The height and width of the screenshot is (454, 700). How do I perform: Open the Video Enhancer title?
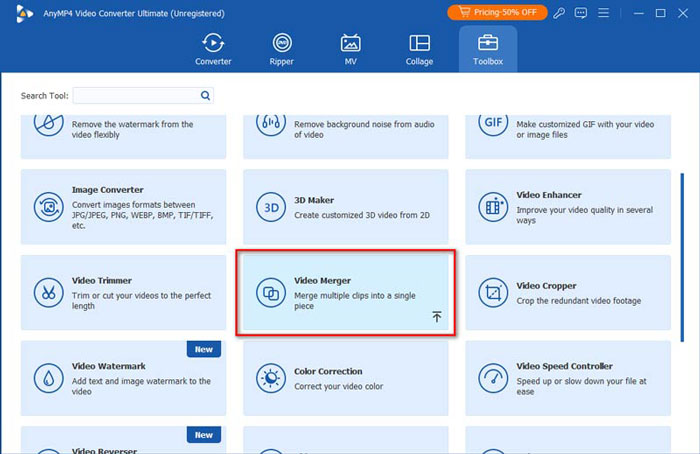549,195
